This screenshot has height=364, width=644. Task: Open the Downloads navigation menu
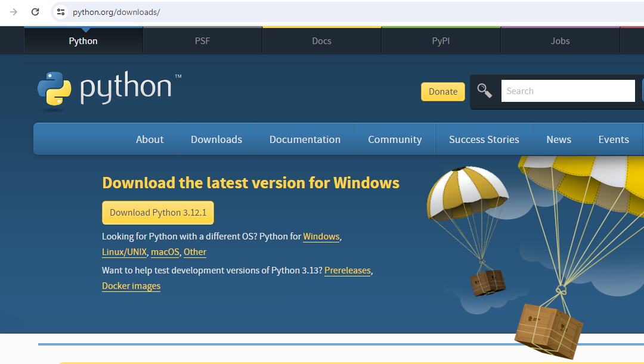216,139
